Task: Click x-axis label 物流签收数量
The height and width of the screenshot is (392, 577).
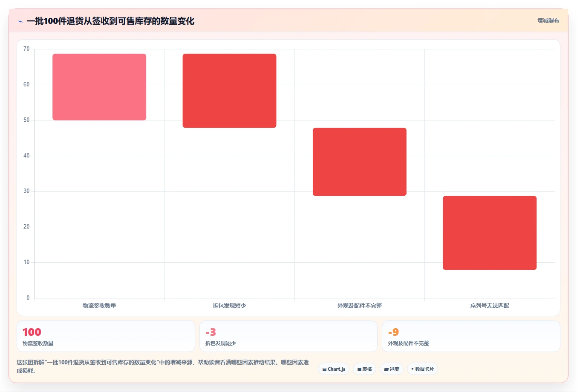Action: [x=99, y=306]
